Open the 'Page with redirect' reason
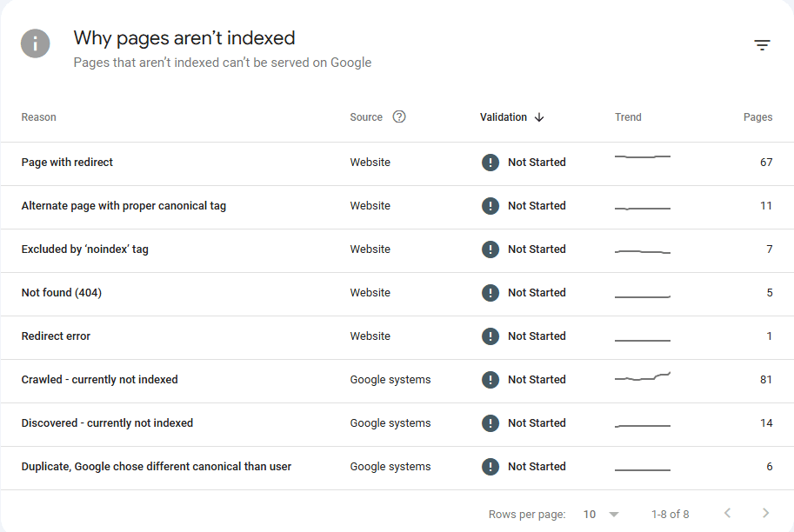Image resolution: width=794 pixels, height=532 pixels. point(67,163)
